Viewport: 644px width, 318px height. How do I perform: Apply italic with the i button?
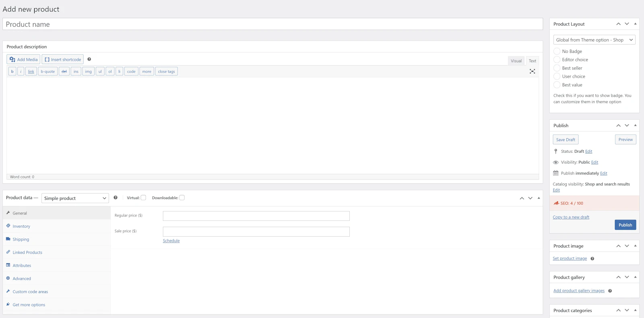click(x=21, y=71)
